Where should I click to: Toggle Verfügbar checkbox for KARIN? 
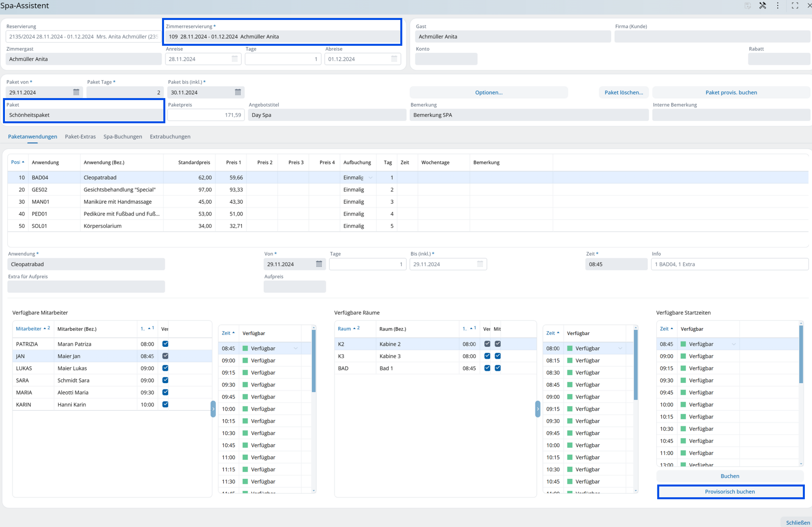tap(166, 404)
